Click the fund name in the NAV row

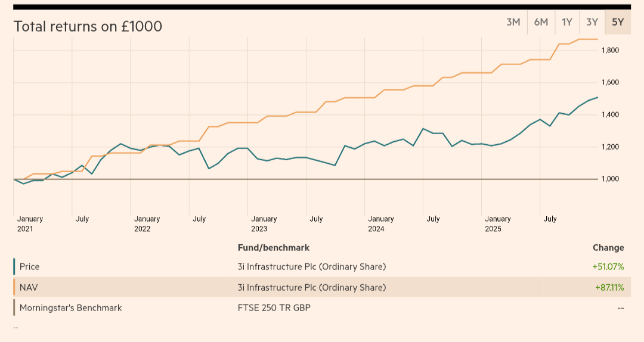(x=312, y=287)
